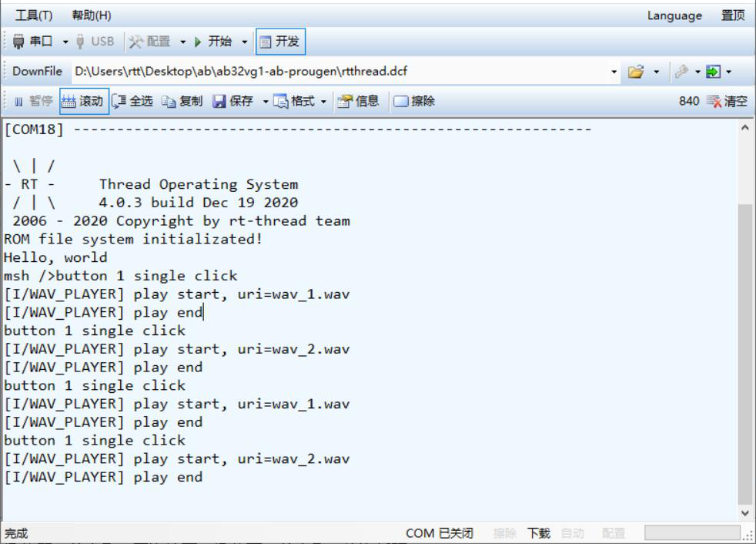The width and height of the screenshot is (756, 544).
Task: Click 完成 status text
Action: tap(16, 533)
